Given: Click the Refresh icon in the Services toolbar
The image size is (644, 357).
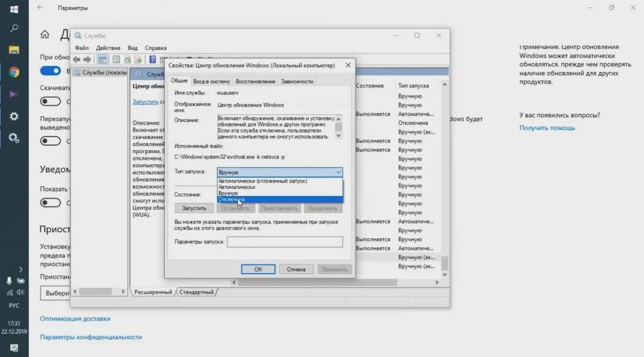Looking at the screenshot, I should pyautogui.click(x=128, y=60).
